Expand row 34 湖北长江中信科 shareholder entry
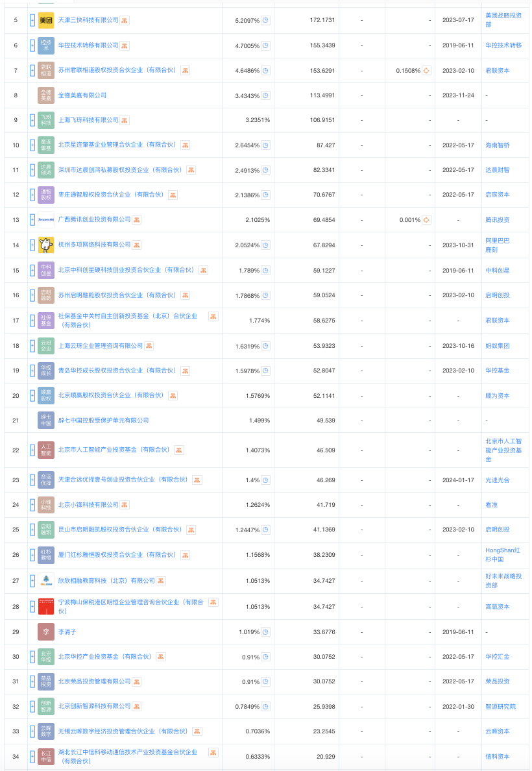532x771 pixels. tap(32, 757)
